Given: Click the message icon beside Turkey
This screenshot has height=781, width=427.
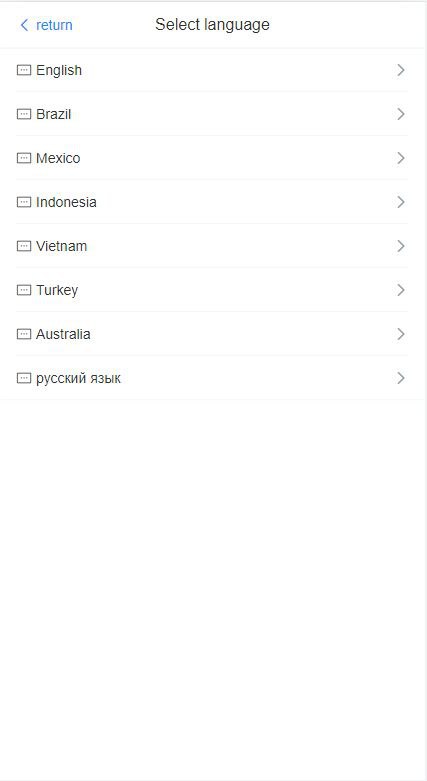Looking at the screenshot, I should coord(23,290).
